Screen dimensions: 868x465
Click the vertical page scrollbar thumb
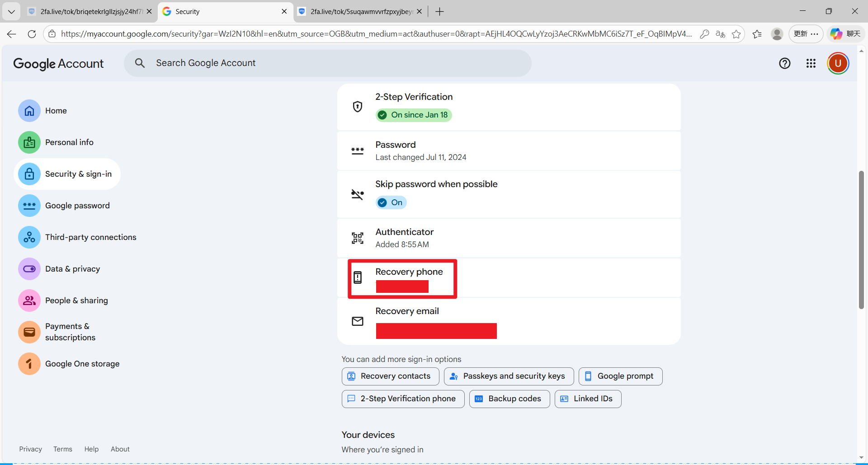[861, 240]
